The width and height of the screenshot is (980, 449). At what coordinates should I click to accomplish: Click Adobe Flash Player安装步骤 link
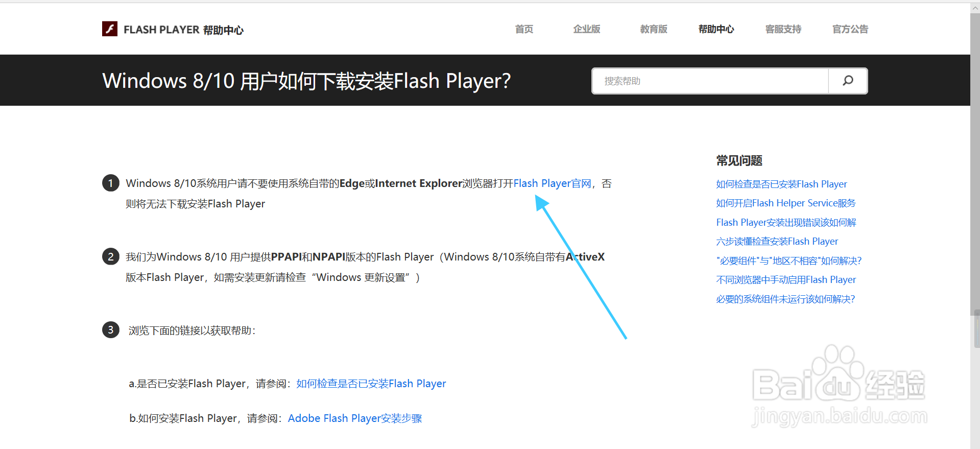[355, 418]
